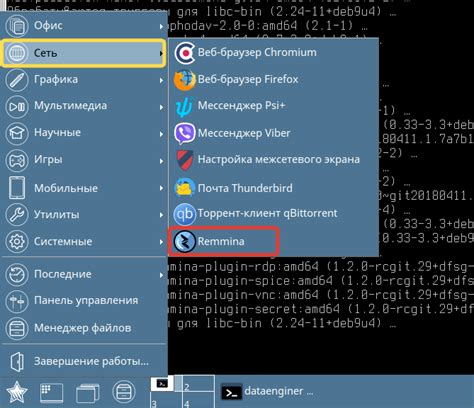Image resolution: width=474 pixels, height=408 pixels.
Task: Expand the Мультимедиа submenu arrow
Action: [161, 107]
